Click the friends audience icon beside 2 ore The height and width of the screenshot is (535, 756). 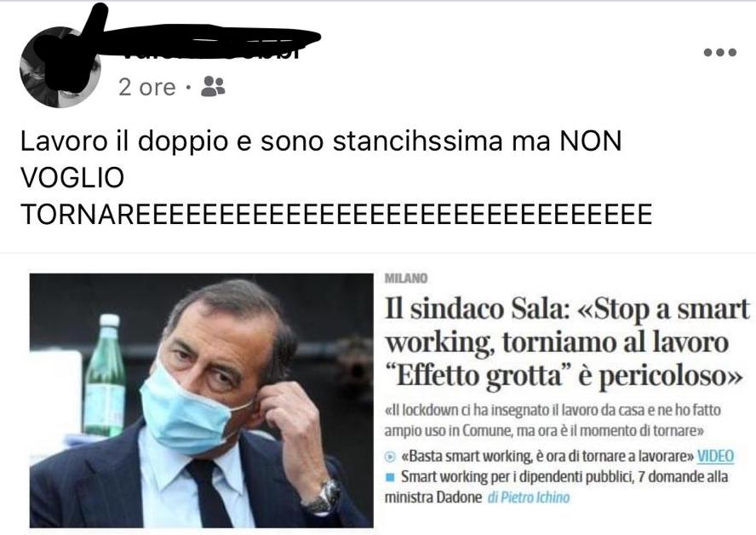click(213, 87)
